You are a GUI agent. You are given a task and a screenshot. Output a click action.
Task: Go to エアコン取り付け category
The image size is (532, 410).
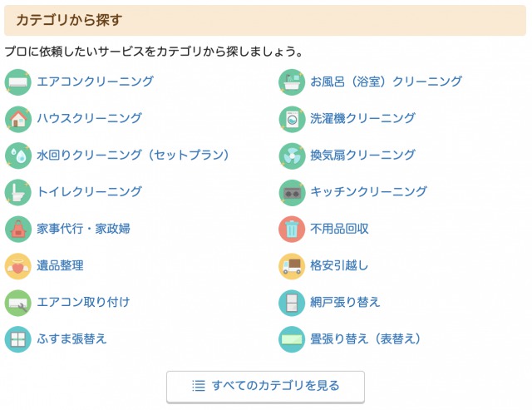[83, 302]
